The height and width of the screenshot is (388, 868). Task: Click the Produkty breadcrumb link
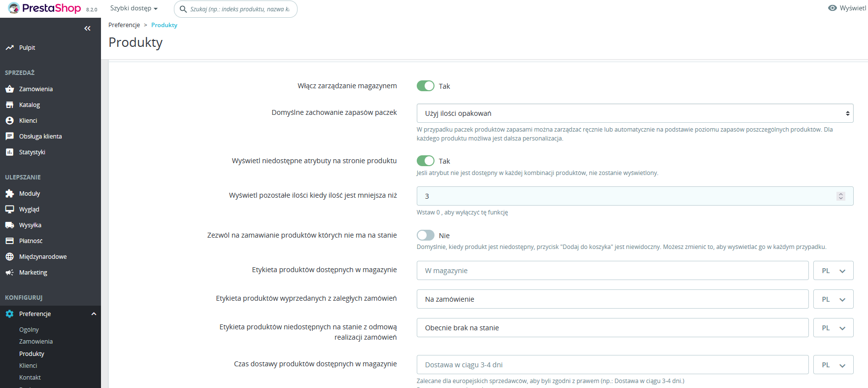point(164,25)
